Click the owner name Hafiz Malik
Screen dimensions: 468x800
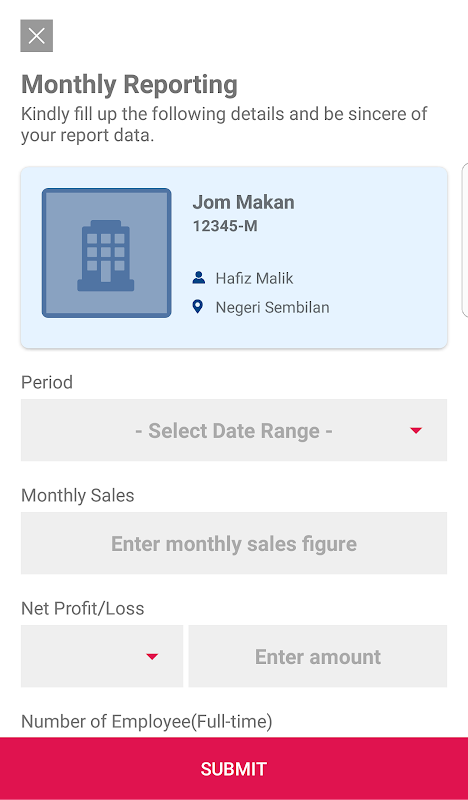[255, 279]
